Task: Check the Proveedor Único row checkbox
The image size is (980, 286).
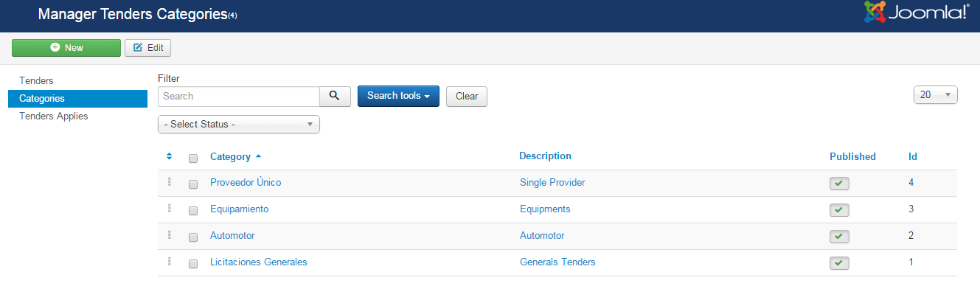Action: [x=193, y=184]
